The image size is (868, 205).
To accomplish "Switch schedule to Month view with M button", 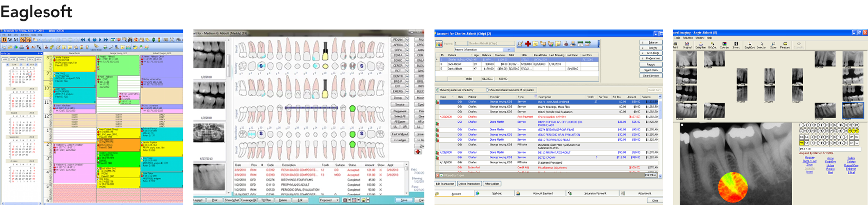I will (15, 40).
